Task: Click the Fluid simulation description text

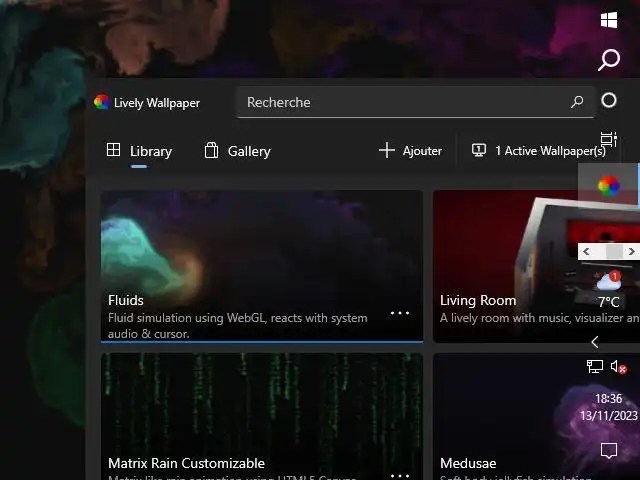Action: (238, 326)
